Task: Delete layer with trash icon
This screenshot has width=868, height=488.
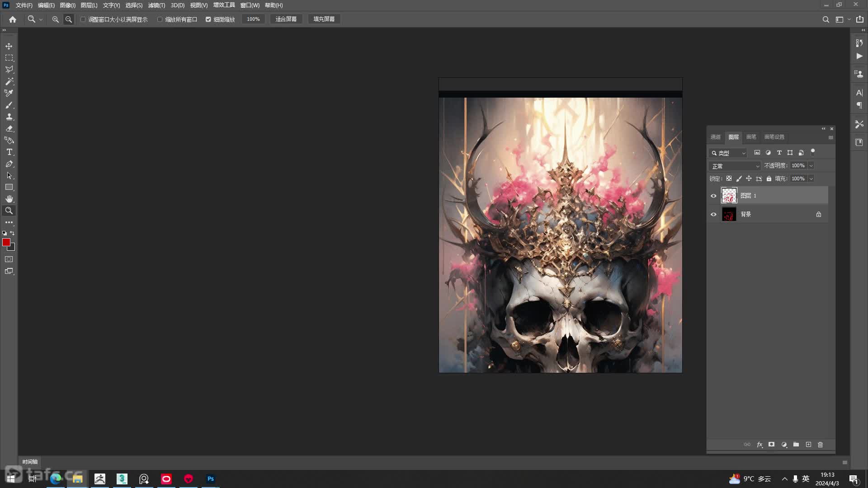Action: click(x=821, y=445)
